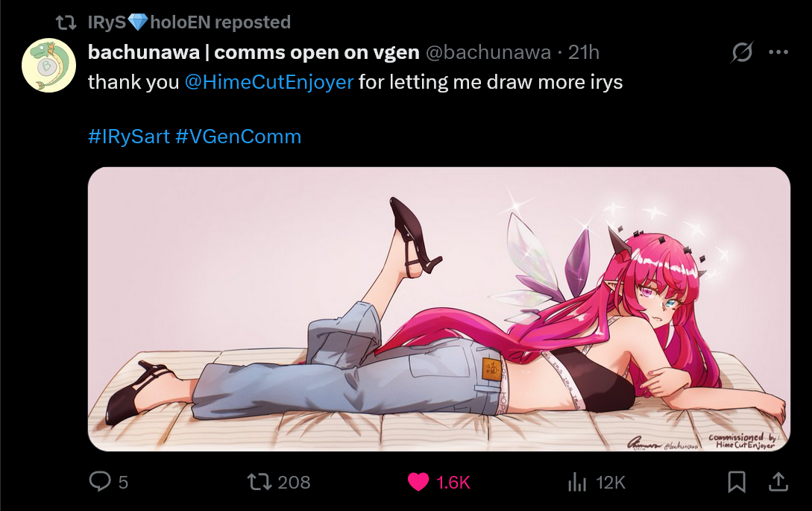Open the #VGenComm hashtag
The image size is (812, 511).
click(x=238, y=137)
